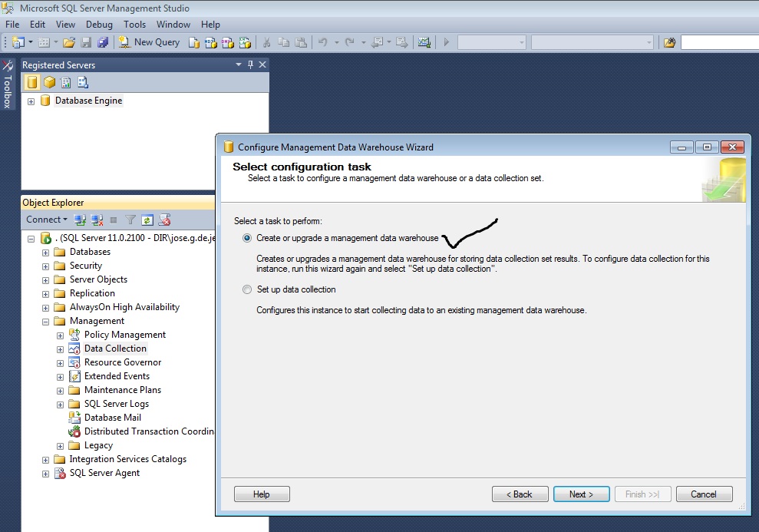
Task: Select Database Engine server type icon in Registered Servers
Action: coord(32,82)
